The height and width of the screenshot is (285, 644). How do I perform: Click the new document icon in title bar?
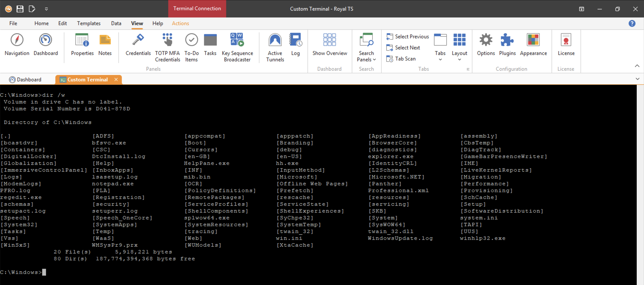tap(32, 9)
